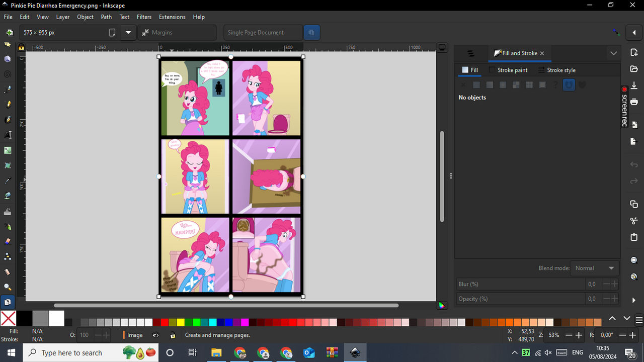Click the Paste clipboard icon

pyautogui.click(x=634, y=237)
